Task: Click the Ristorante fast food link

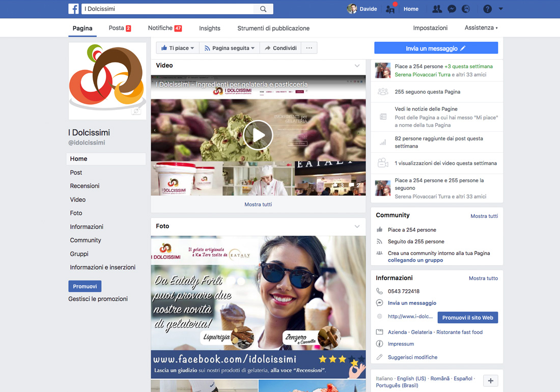Action: [459, 332]
